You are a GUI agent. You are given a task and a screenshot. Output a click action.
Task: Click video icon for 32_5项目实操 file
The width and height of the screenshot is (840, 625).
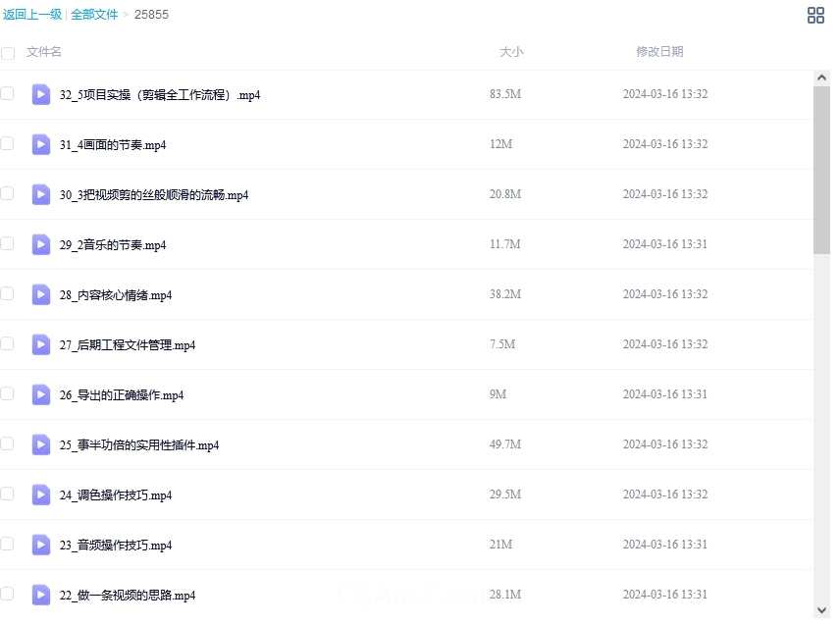[41, 94]
